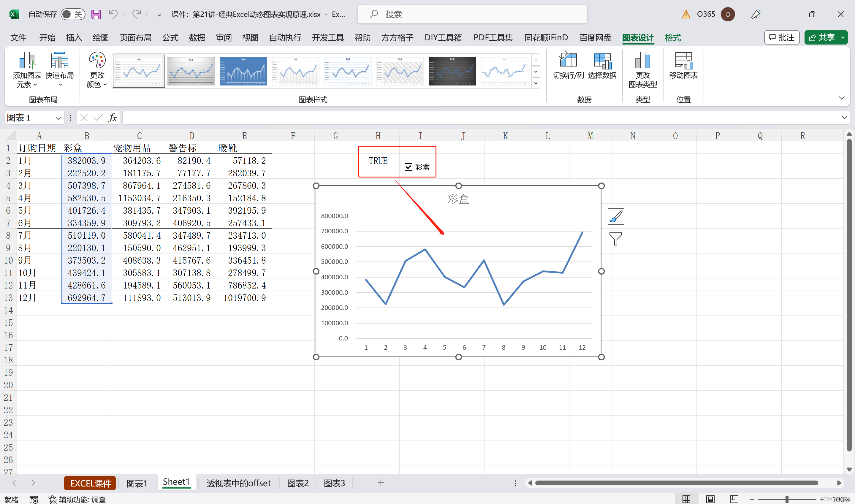855x504 pixels.
Task: Open the 图表3 sheet tab
Action: click(334, 483)
